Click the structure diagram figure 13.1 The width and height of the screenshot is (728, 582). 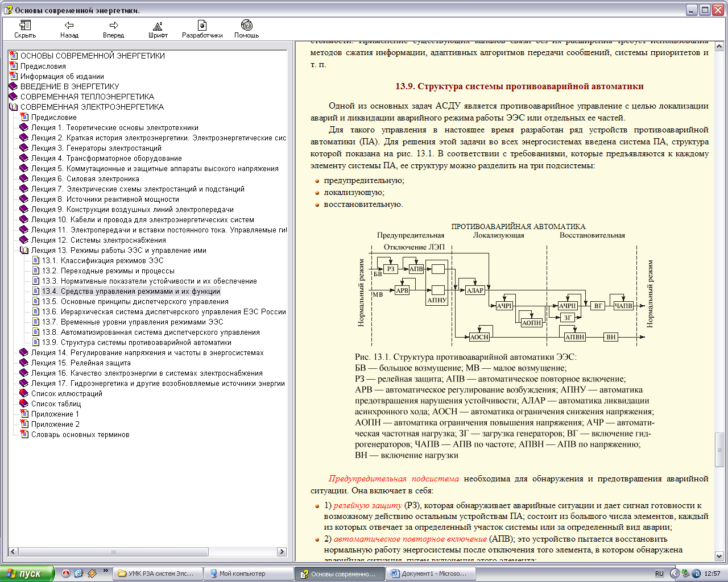click(505, 284)
